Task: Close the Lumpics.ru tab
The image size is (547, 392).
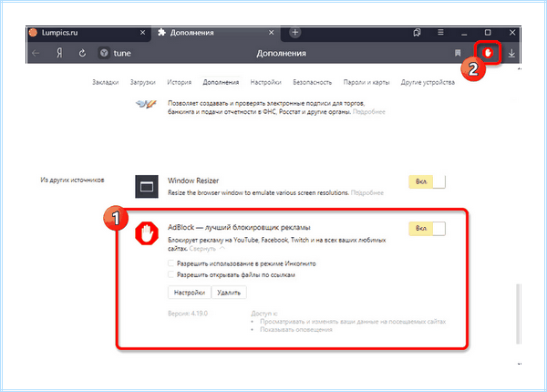Action: pos(143,33)
